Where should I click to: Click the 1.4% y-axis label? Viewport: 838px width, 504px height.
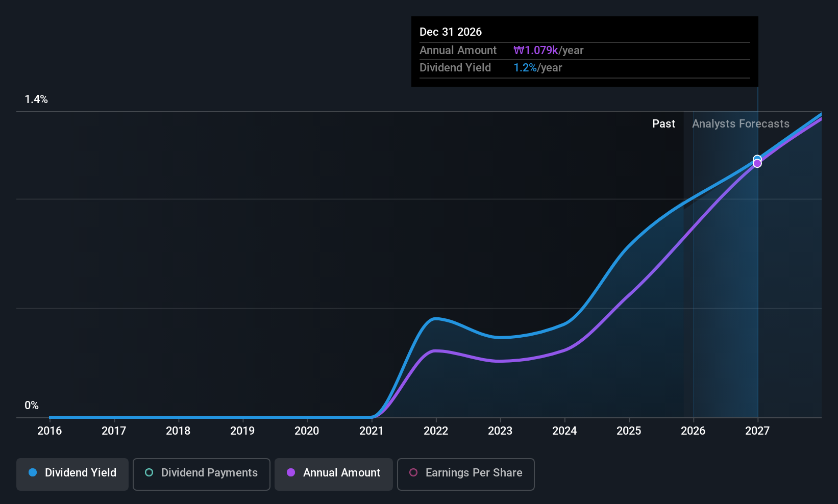36,99
